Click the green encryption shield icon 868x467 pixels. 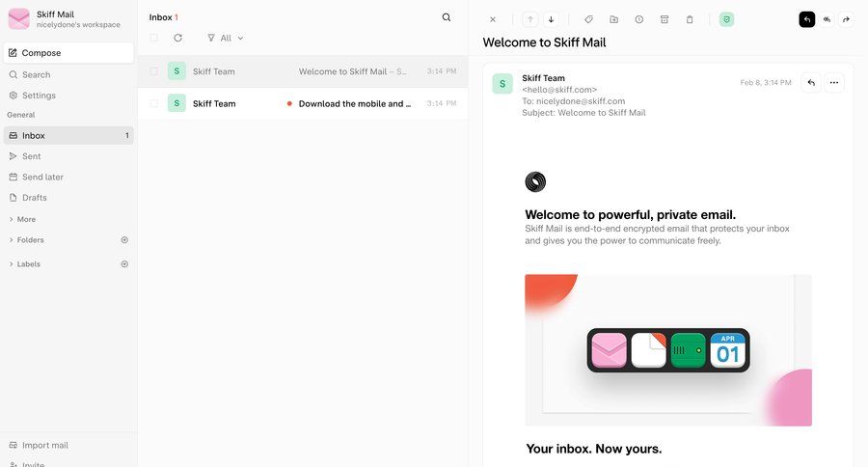click(727, 19)
